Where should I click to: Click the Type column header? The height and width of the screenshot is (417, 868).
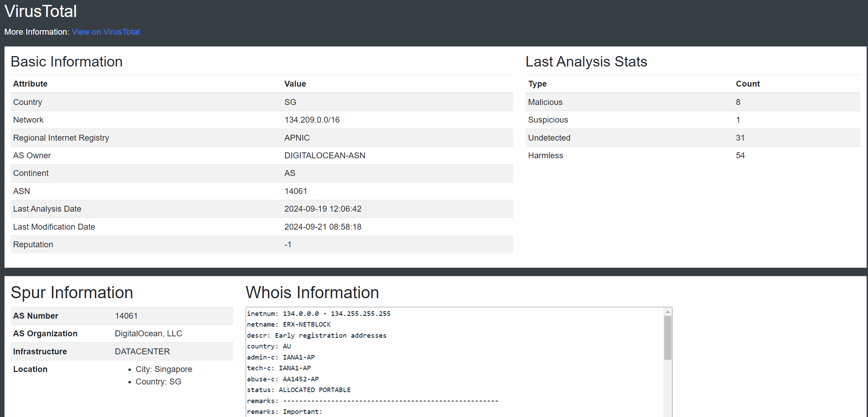point(537,84)
